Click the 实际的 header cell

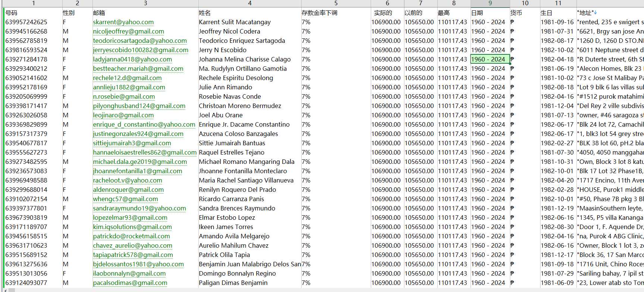point(387,13)
